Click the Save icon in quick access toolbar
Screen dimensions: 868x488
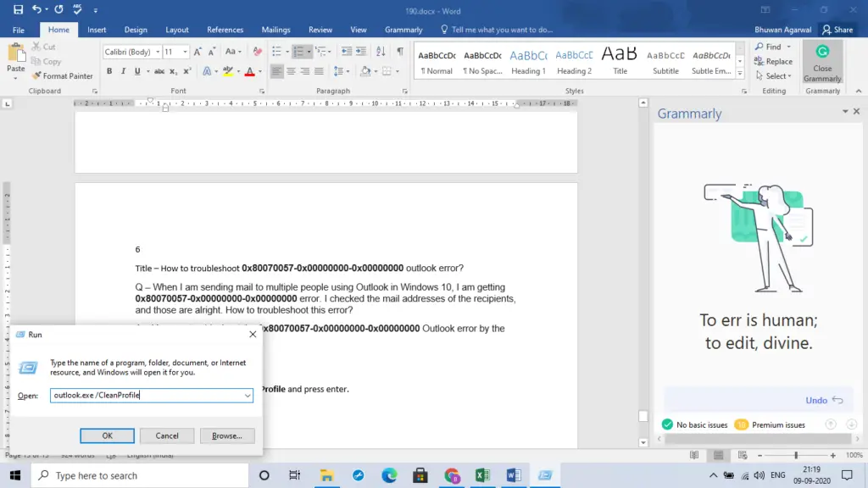click(x=18, y=9)
